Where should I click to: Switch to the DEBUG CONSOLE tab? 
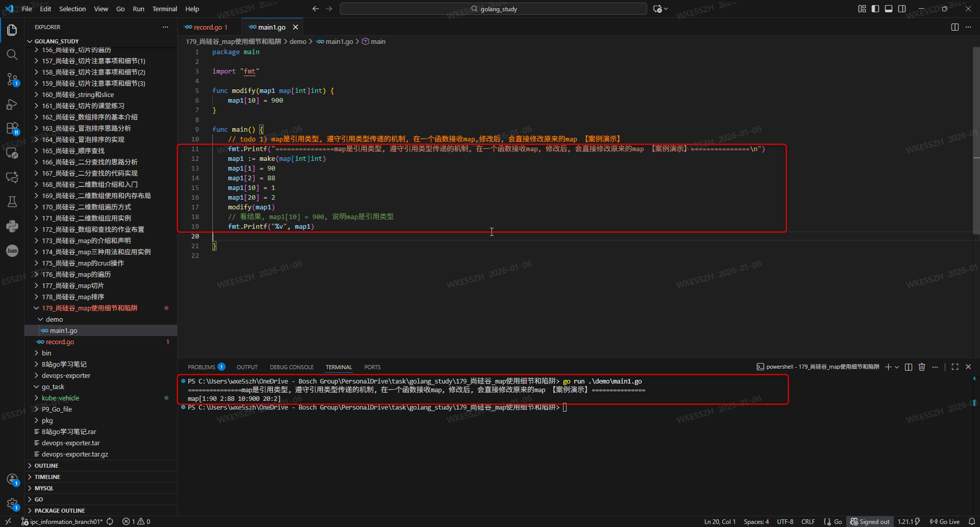coord(292,367)
